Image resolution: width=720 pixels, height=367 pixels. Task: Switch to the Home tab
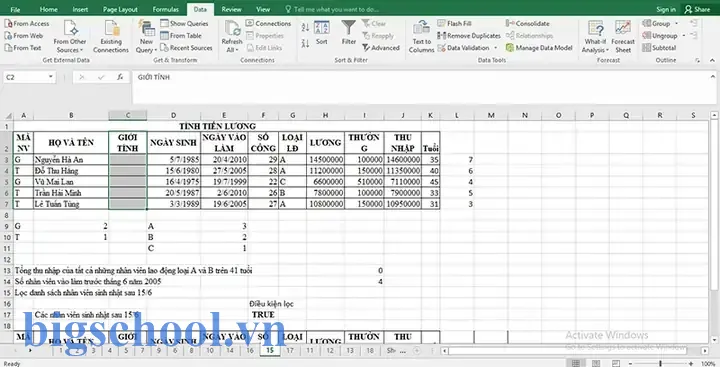click(x=49, y=9)
